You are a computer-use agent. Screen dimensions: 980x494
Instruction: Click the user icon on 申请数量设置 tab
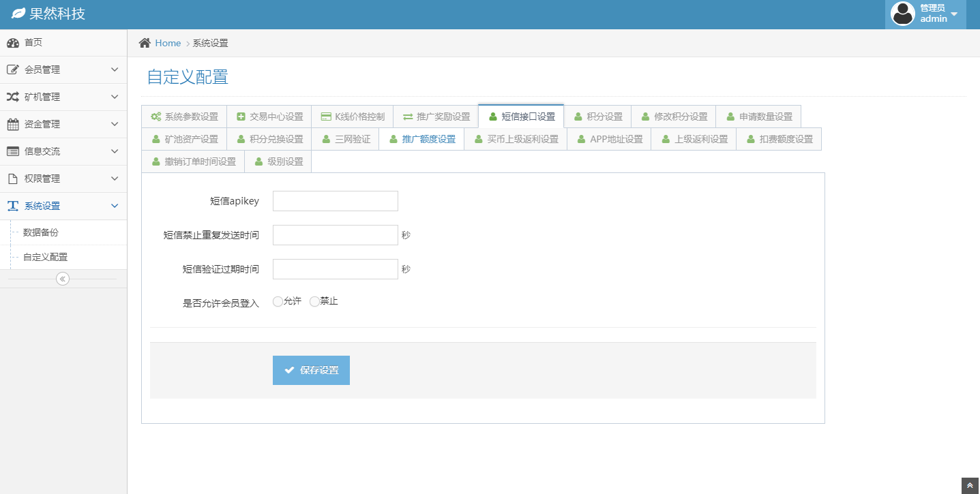(x=730, y=117)
